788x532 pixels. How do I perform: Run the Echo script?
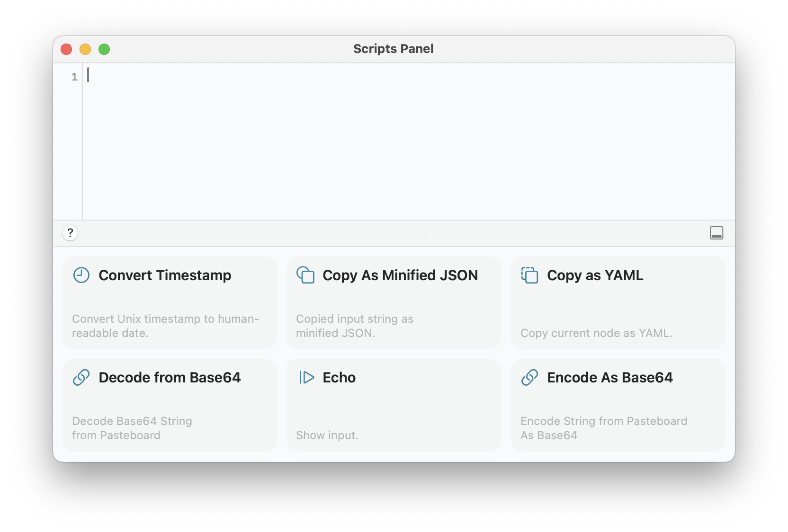(x=393, y=405)
